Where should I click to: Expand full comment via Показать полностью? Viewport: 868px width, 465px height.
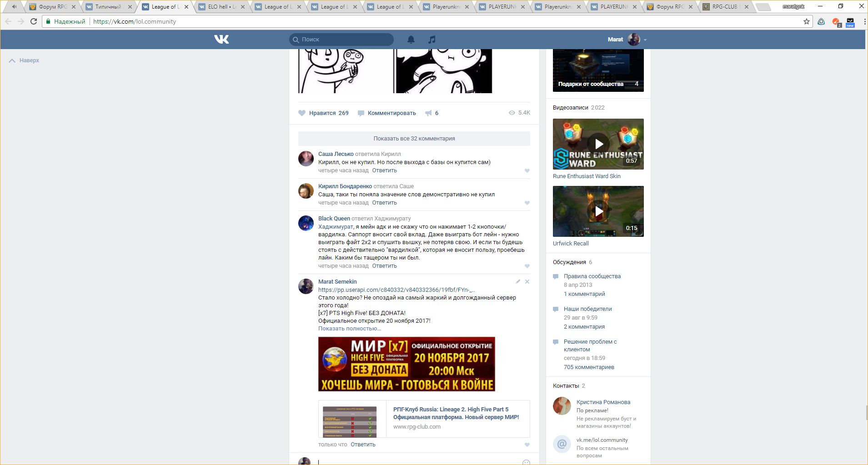click(349, 329)
